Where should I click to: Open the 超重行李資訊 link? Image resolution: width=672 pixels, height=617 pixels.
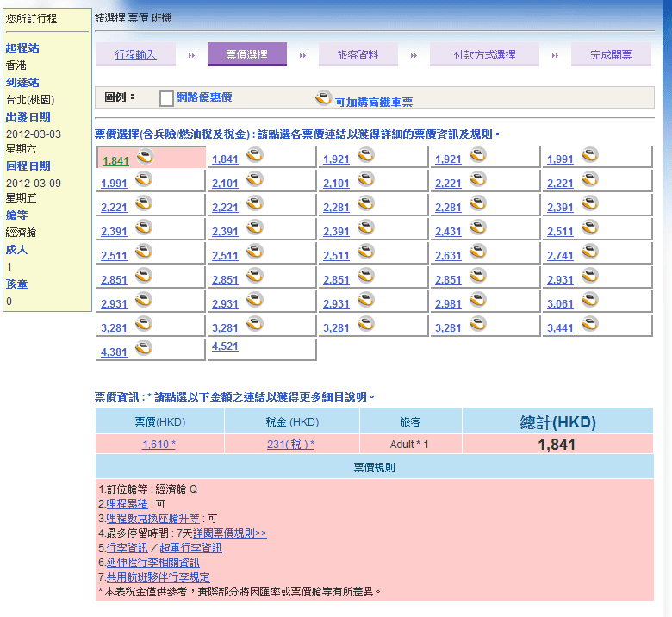tap(190, 548)
